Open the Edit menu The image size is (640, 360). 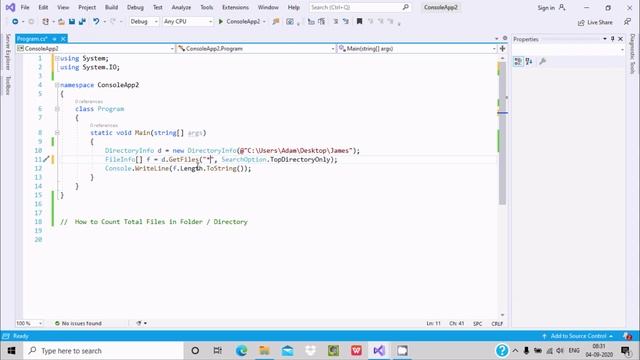[x=43, y=7]
